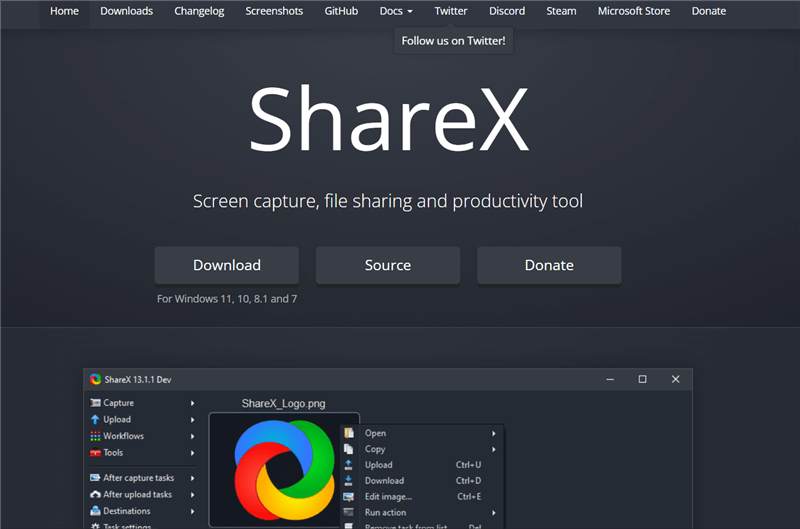The image size is (800, 529).
Task: Expand the Copy submenu arrow in the context menu
Action: click(x=494, y=449)
